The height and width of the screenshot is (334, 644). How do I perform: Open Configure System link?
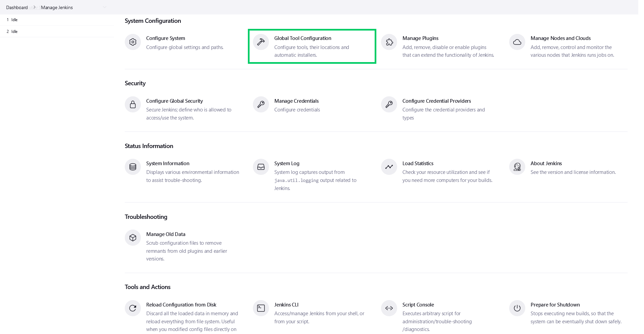pos(166,38)
